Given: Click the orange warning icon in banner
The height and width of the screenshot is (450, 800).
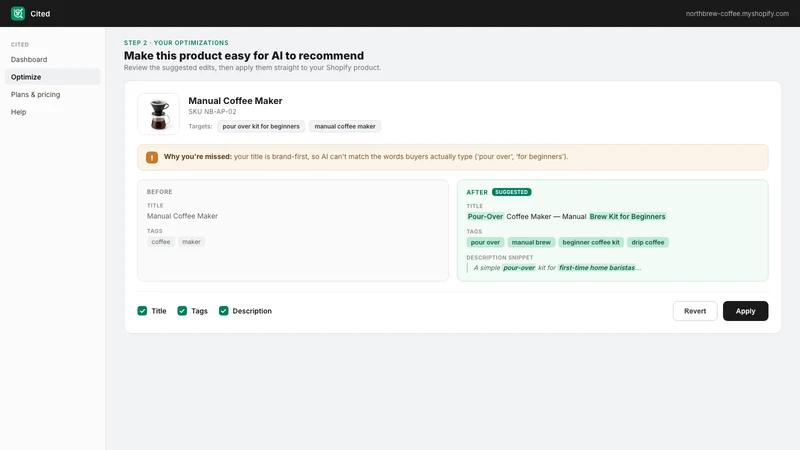Looking at the screenshot, I should pos(152,157).
